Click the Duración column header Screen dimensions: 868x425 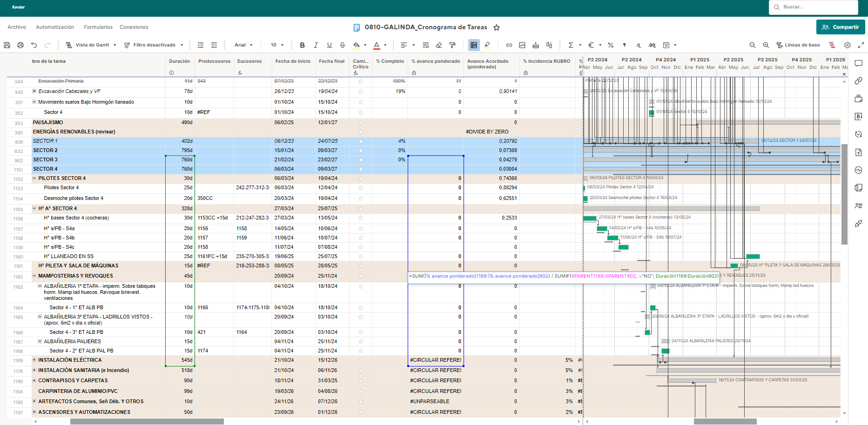[x=180, y=61]
